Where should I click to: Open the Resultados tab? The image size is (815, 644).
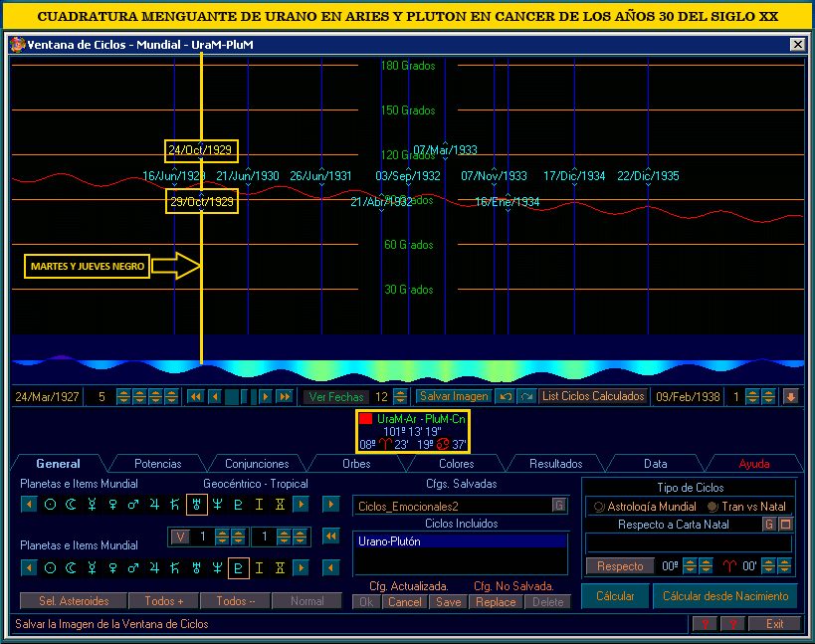tap(555, 464)
